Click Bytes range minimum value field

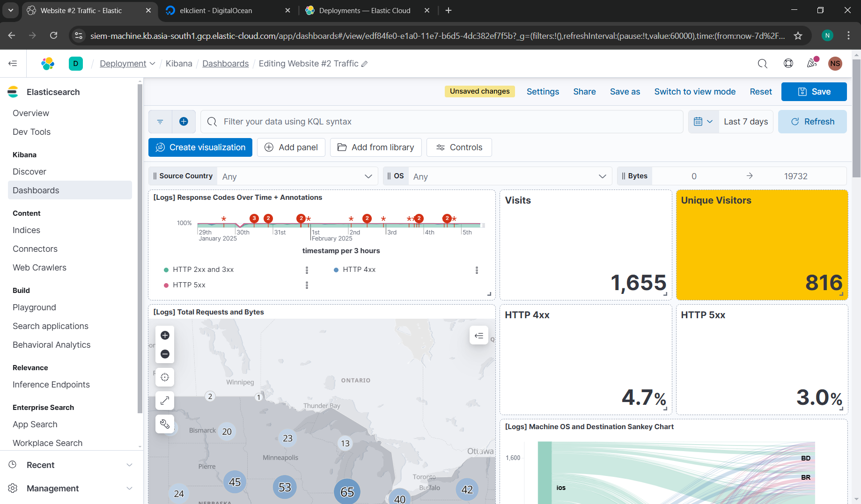click(x=694, y=176)
